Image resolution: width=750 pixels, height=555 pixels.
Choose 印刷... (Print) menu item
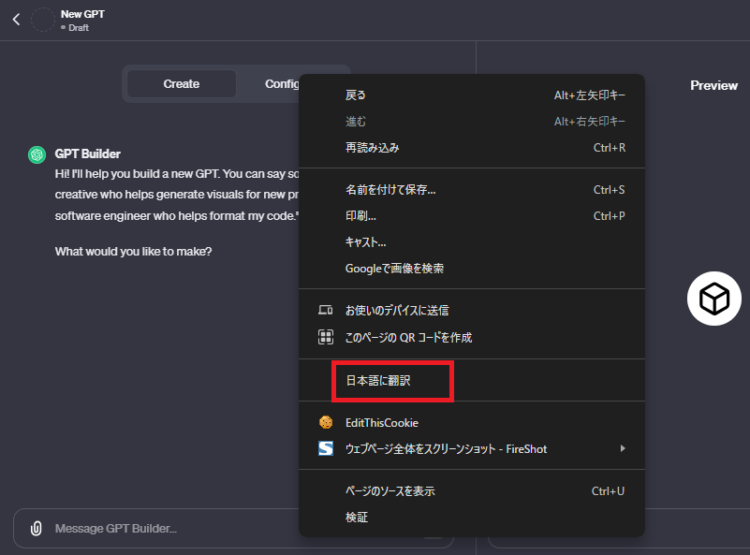[x=472, y=216]
